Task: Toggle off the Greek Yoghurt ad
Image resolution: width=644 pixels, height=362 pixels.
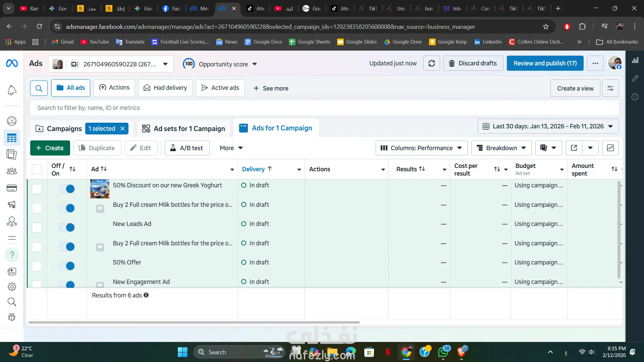Action: tap(67, 189)
